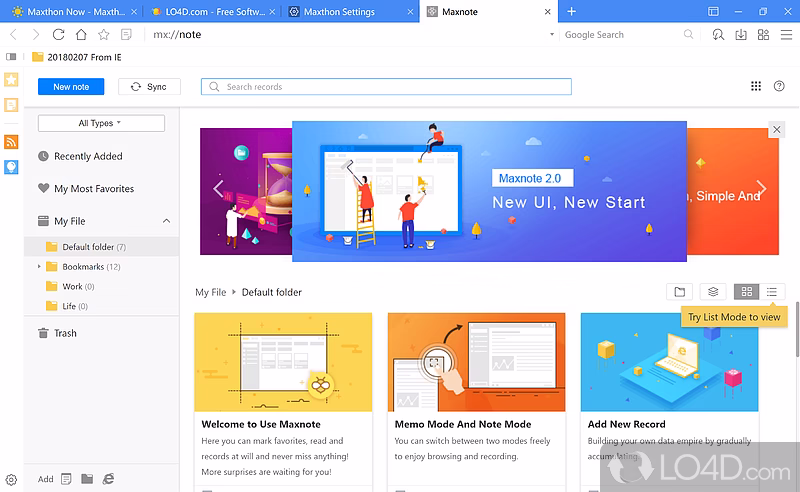The height and width of the screenshot is (492, 800).
Task: Show previous banner slide
Action: (218, 189)
